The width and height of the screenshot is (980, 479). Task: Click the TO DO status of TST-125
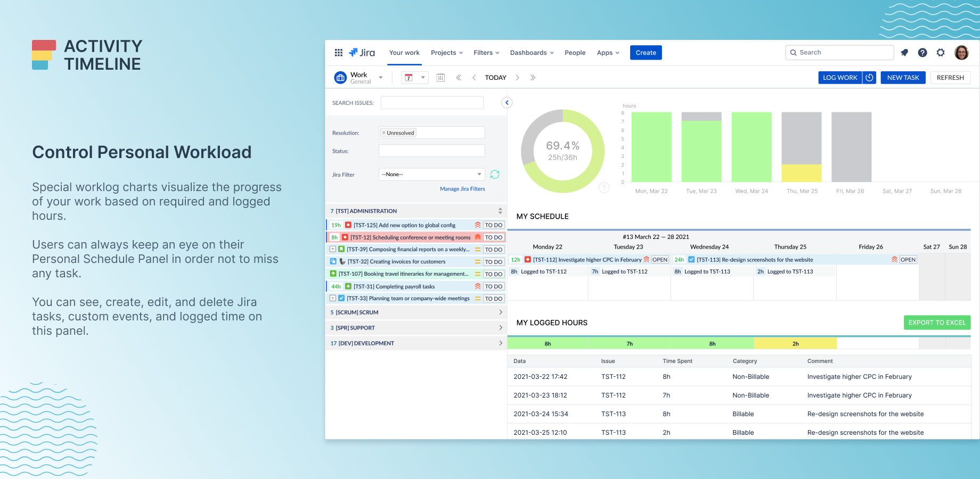[494, 225]
